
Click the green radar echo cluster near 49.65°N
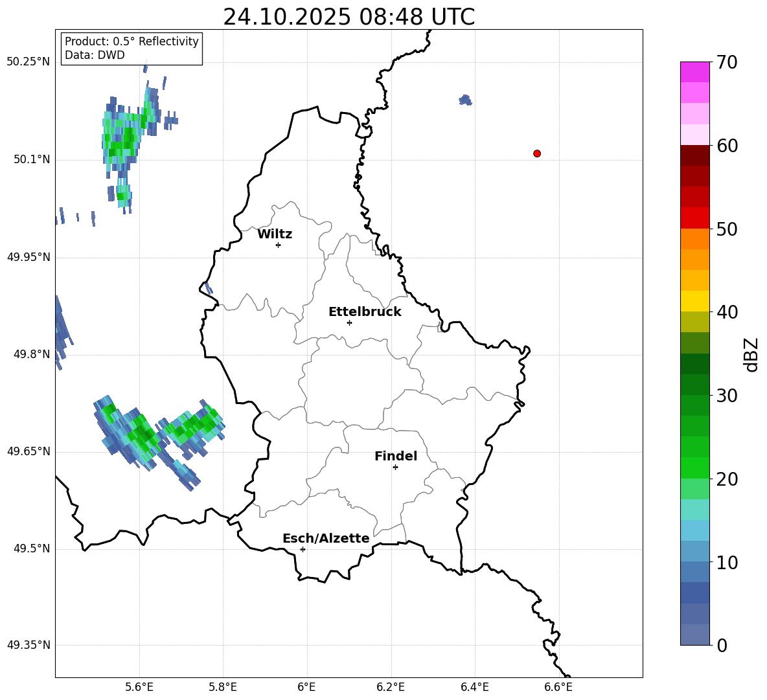159,442
